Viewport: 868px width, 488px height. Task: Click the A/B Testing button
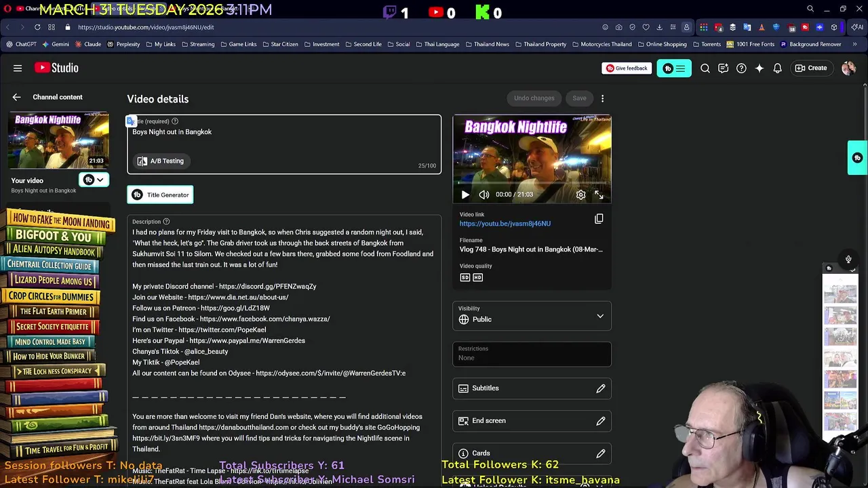point(161,161)
